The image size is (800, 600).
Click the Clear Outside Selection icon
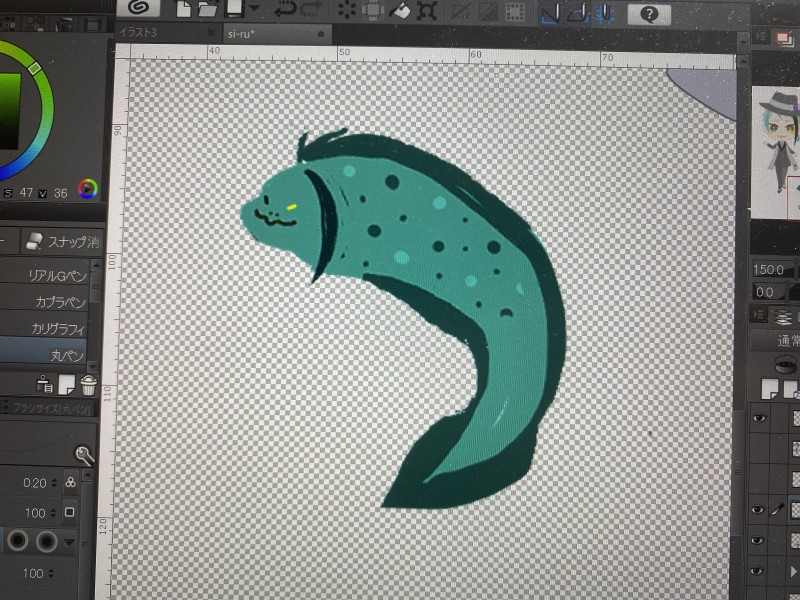coord(373,10)
